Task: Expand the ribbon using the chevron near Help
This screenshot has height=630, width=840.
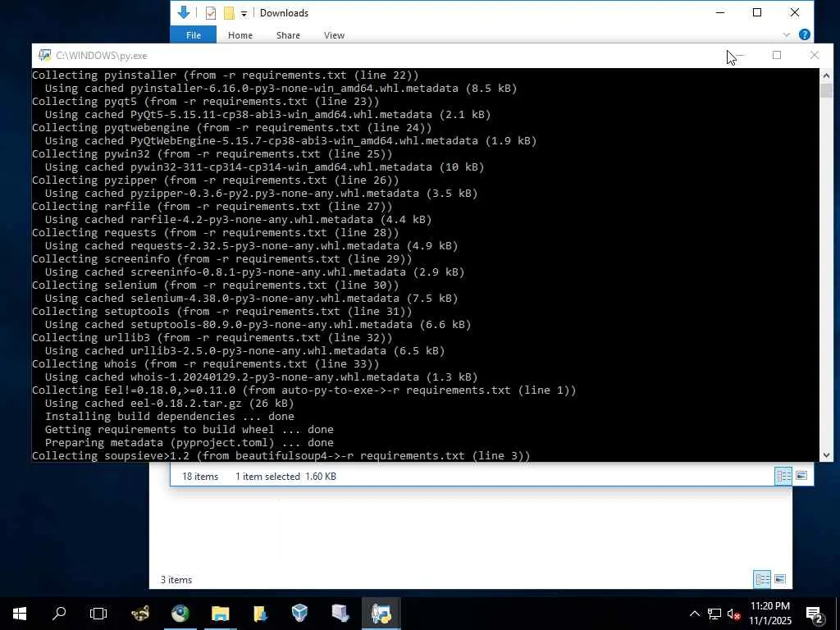Action: (787, 34)
